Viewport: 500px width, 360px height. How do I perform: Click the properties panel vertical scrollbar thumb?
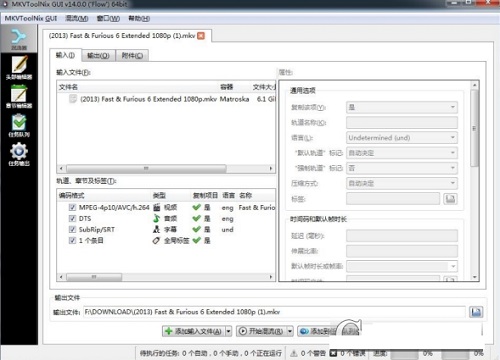474,128
